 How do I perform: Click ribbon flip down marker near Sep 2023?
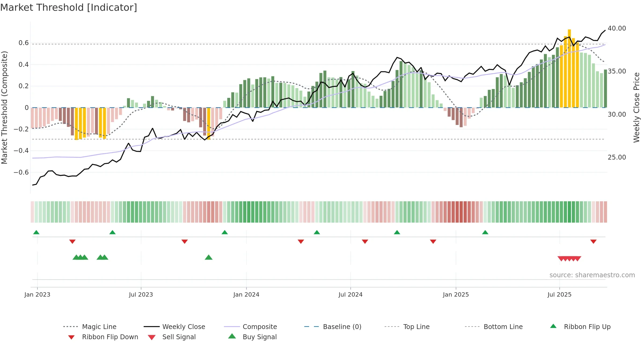pyautogui.click(x=185, y=242)
